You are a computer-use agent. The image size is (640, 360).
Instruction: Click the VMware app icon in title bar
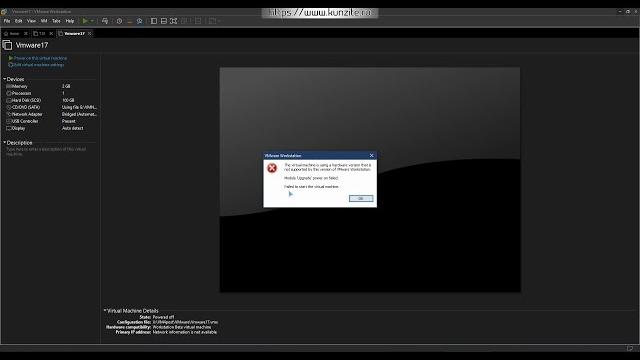coord(4,11)
